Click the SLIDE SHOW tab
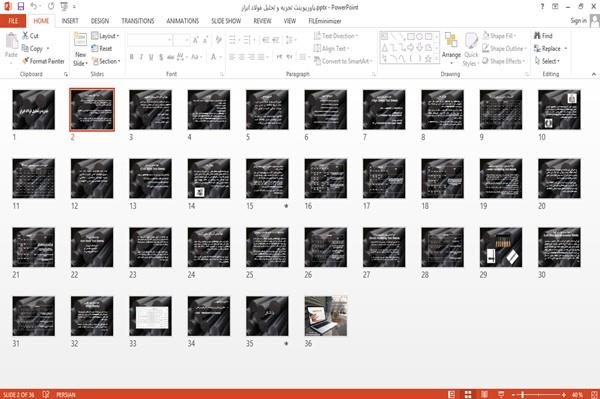Viewport: 600px width, 399px height. tap(226, 21)
